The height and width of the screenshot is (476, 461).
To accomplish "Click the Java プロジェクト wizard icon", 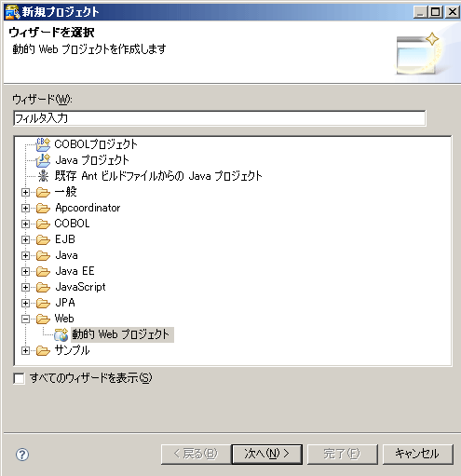I will (43, 160).
